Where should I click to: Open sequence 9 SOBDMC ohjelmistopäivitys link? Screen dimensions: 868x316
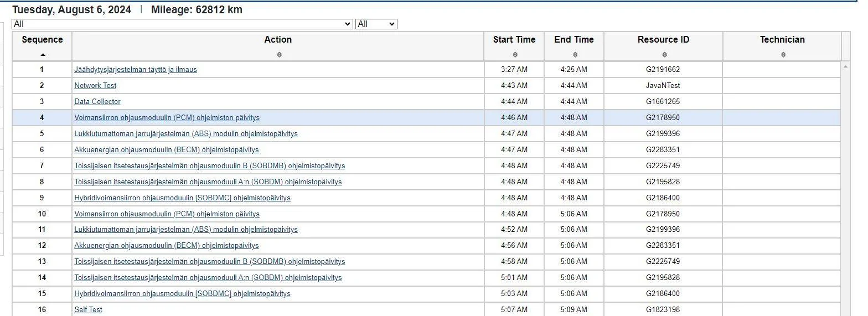[183, 198]
